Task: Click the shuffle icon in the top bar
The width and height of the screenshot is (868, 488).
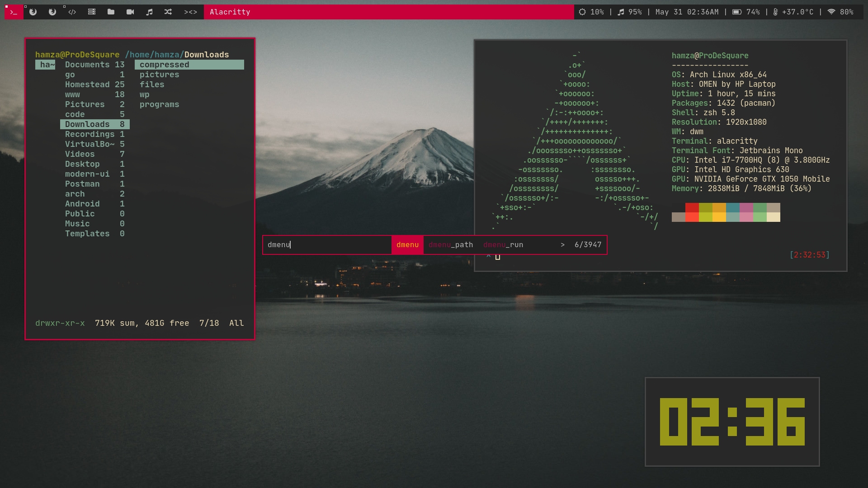Action: coord(168,12)
